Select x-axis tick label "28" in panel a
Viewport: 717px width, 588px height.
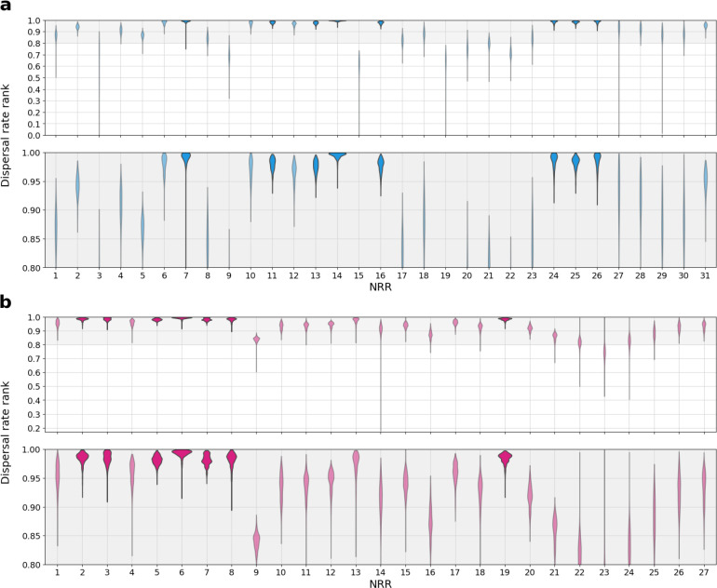coord(641,276)
